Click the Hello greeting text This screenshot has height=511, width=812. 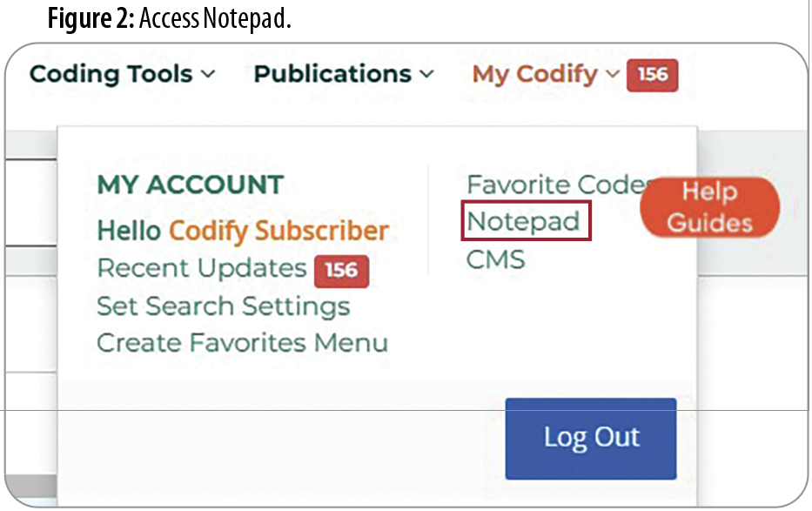click(x=129, y=231)
